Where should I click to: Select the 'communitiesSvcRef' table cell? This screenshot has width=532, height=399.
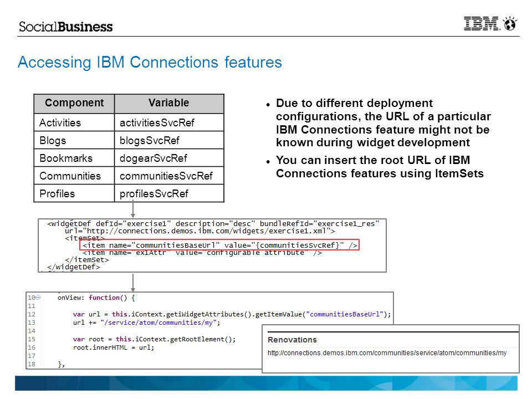click(169, 176)
